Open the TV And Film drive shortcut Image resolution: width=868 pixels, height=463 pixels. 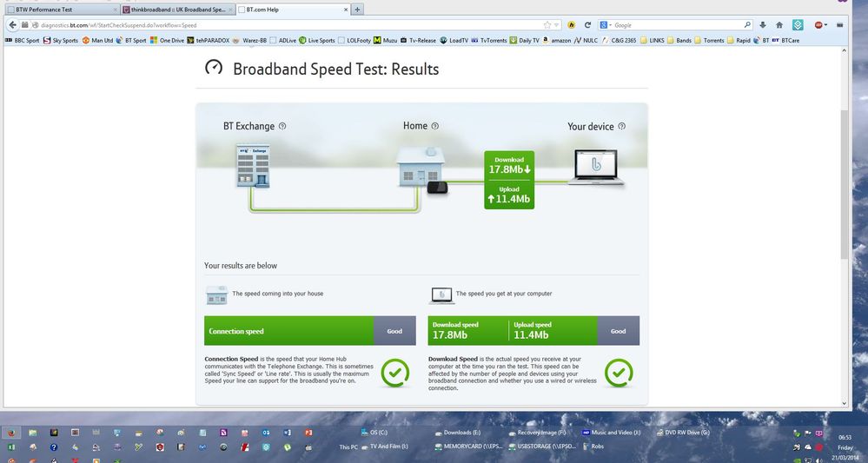coord(384,446)
